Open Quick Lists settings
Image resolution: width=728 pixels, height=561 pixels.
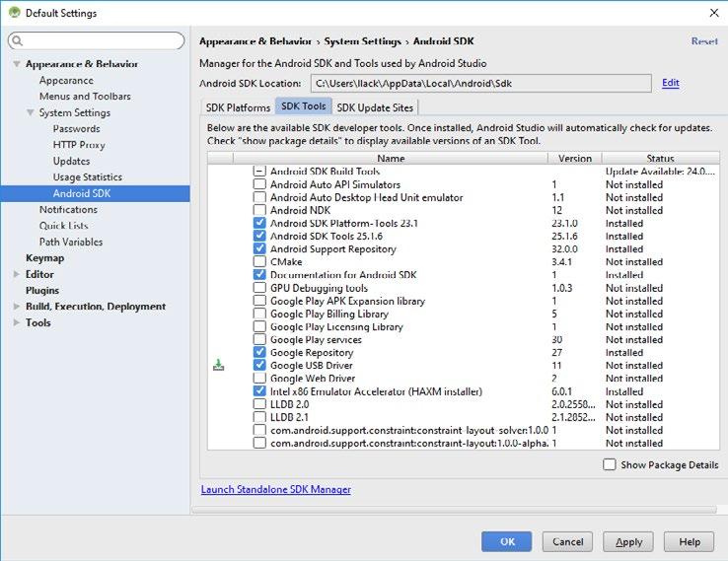(63, 226)
